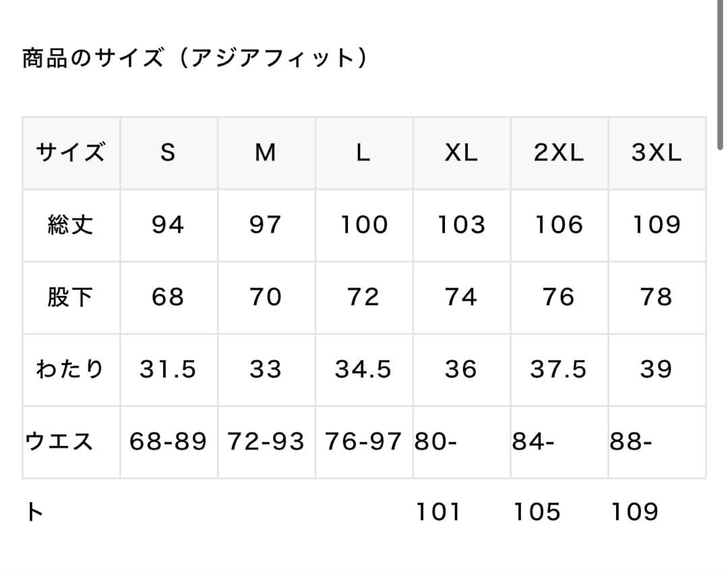Click the わたり row label

[x=71, y=369]
